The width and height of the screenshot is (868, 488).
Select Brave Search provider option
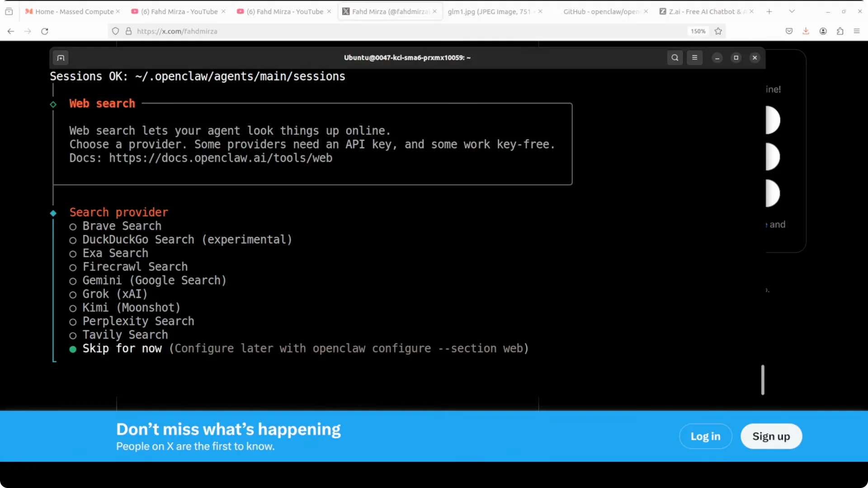tap(115, 226)
